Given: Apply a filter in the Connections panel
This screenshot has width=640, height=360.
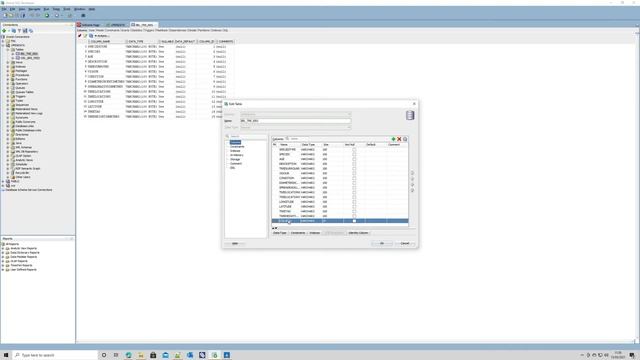Looking at the screenshot, I should (19, 31).
